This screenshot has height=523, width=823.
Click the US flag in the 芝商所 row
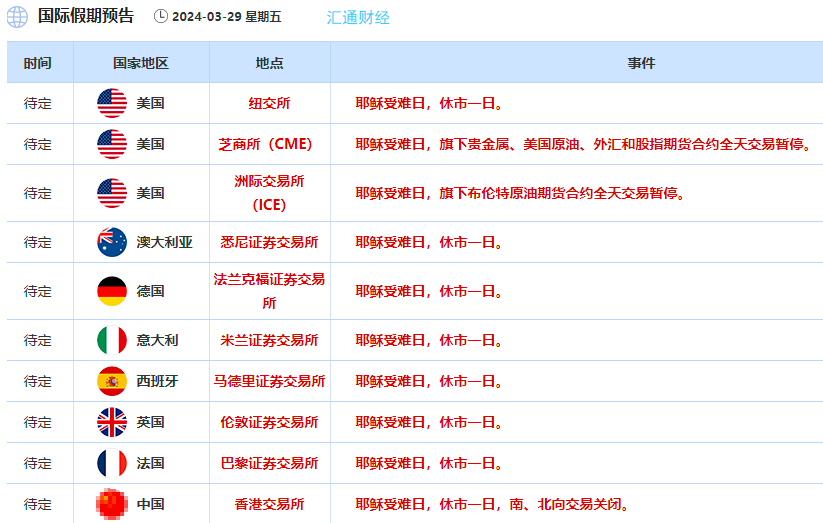(x=112, y=144)
